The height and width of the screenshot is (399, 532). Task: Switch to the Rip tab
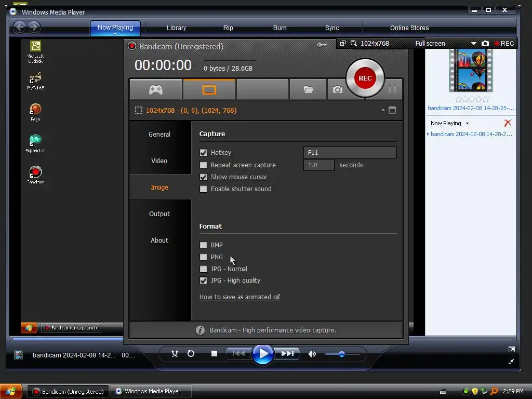[228, 28]
